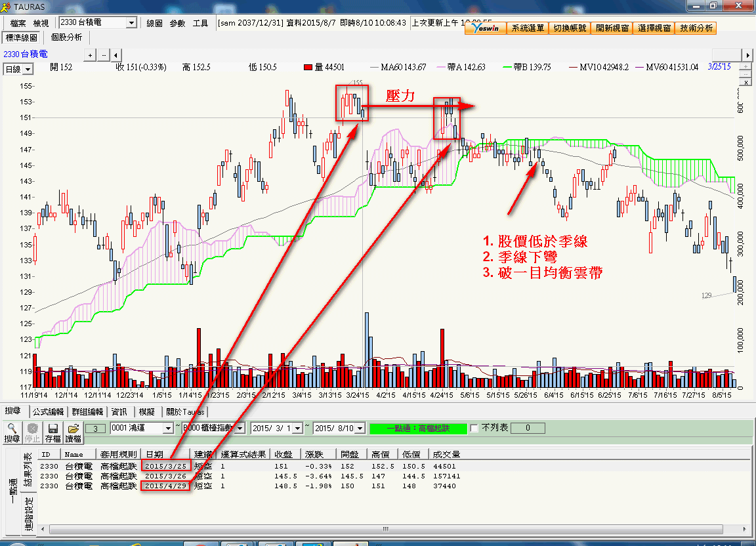Screen dimensions: 756x546
Task: Click the Yeswin logo button
Action: pos(486,28)
